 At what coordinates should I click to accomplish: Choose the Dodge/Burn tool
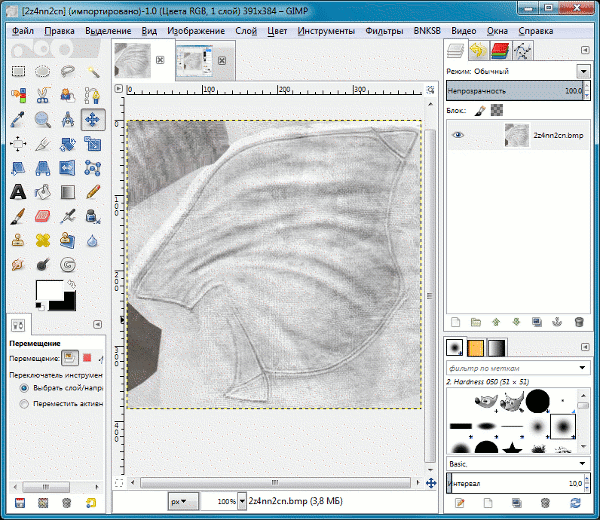click(x=42, y=264)
